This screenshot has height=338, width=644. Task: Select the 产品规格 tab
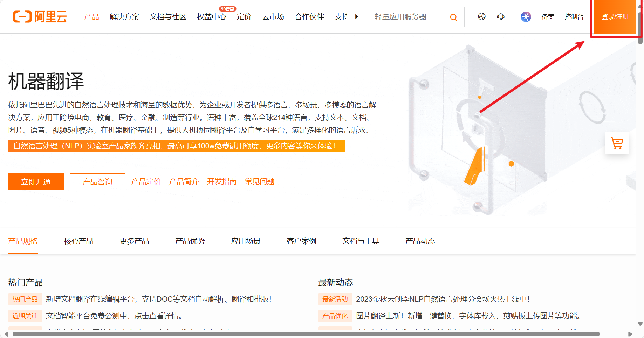(x=23, y=241)
